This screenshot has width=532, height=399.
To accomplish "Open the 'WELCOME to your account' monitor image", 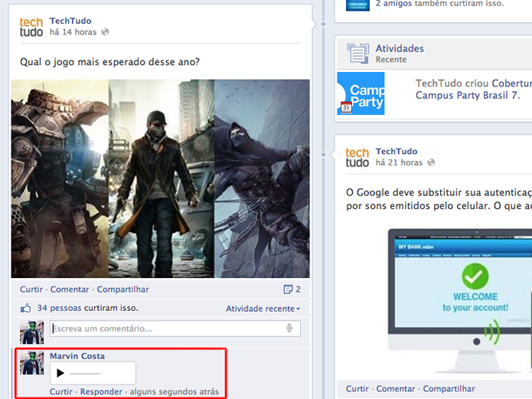I will pos(460,300).
